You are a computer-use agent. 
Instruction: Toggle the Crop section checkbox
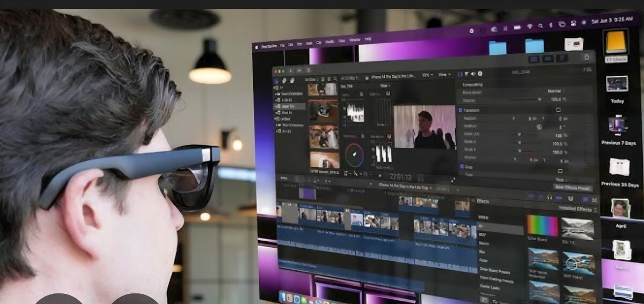point(461,167)
